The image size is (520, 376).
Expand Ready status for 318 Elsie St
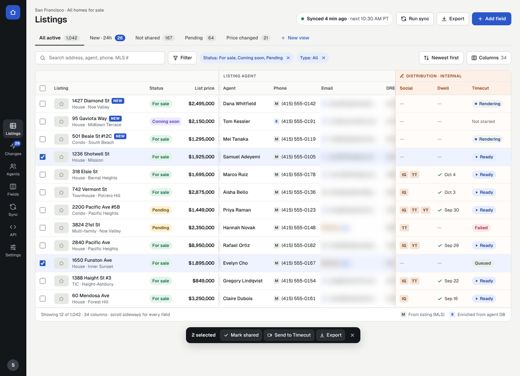(484, 175)
